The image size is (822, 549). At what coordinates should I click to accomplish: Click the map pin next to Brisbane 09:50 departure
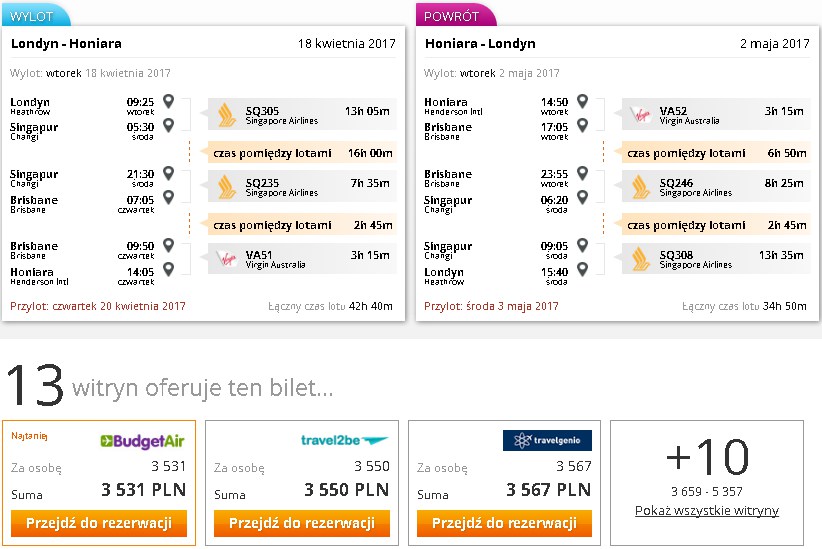[168, 244]
